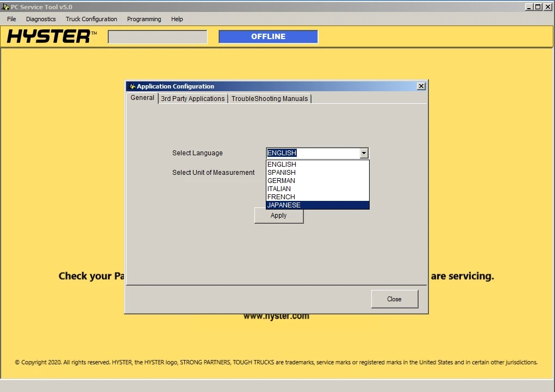Screen dimensions: 555x392
Task: Click the PC Service Tool title bar icon
Action: [x=5, y=7]
